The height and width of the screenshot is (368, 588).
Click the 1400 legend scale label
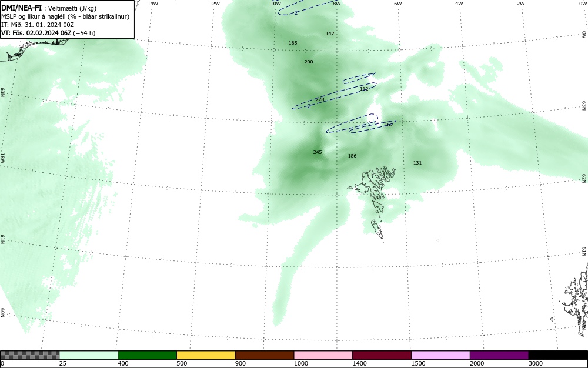pyautogui.click(x=359, y=363)
